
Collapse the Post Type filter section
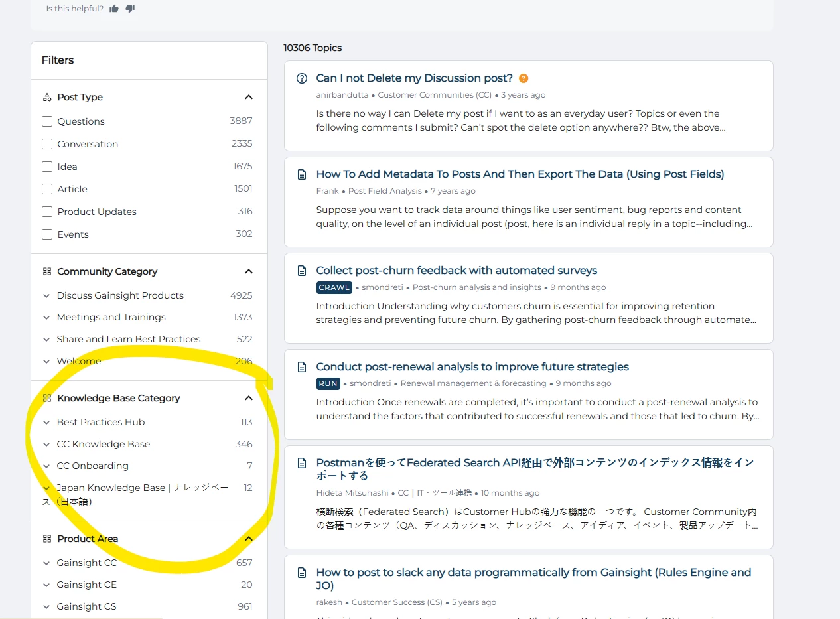(x=249, y=97)
